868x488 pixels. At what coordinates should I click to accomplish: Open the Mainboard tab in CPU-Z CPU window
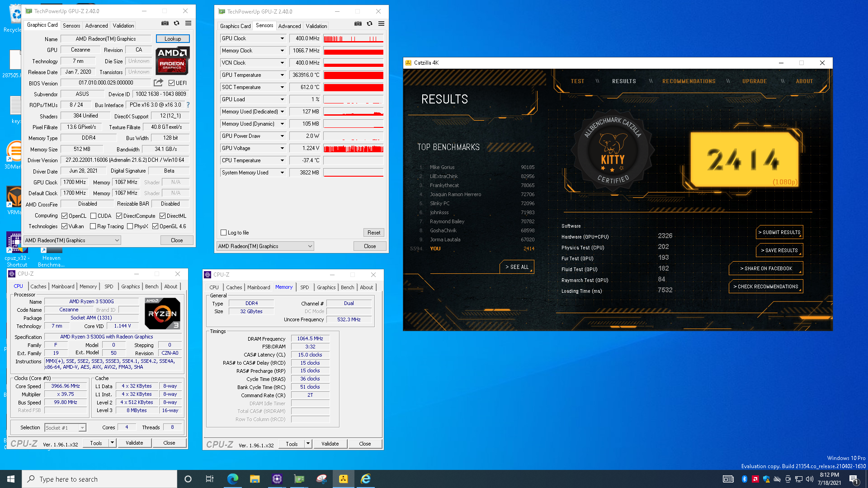pos(63,286)
